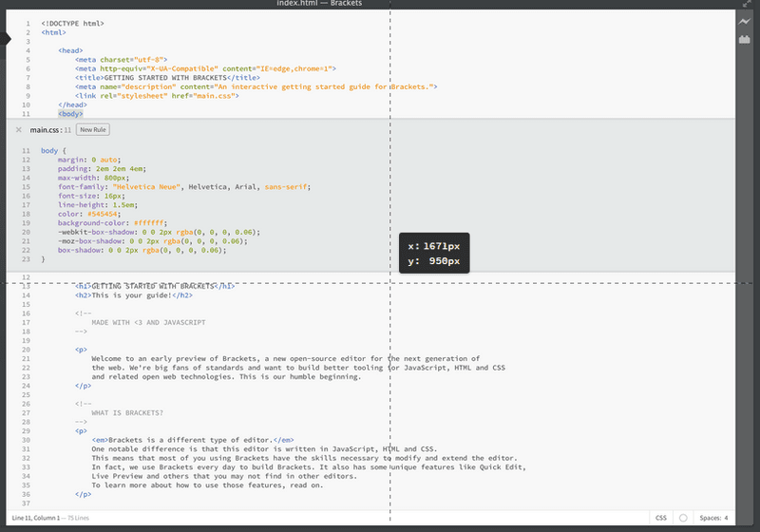Click the indent size number 4
The width and height of the screenshot is (760, 532).
click(x=727, y=518)
